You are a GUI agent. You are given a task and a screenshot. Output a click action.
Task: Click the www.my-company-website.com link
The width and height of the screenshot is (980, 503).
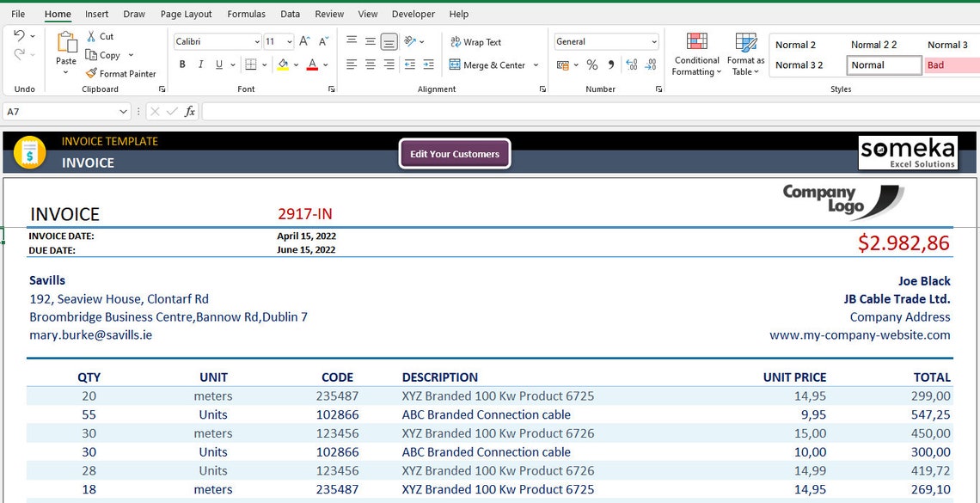[861, 334]
